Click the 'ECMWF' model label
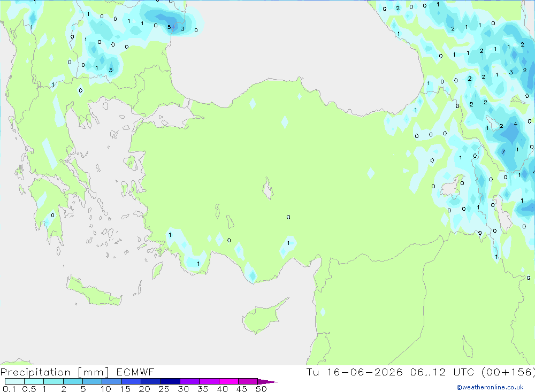The width and height of the screenshot is (535, 392). 135,372
